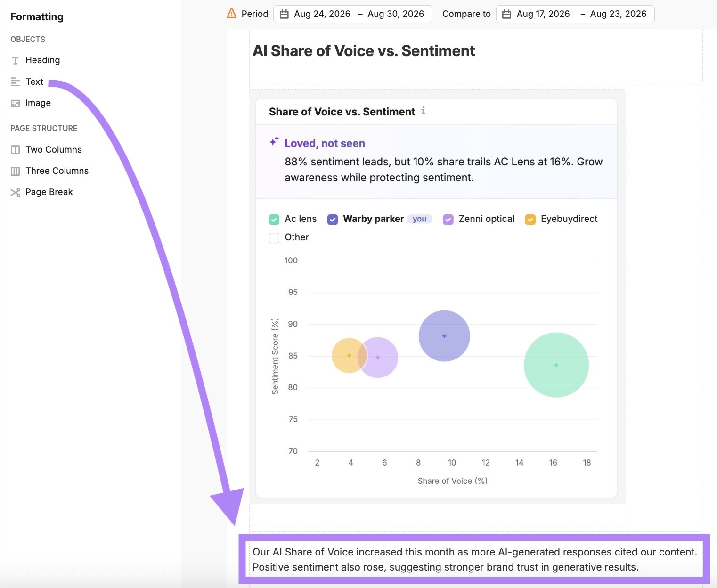
Task: Click the Page Break scissors icon
Action: click(x=16, y=192)
